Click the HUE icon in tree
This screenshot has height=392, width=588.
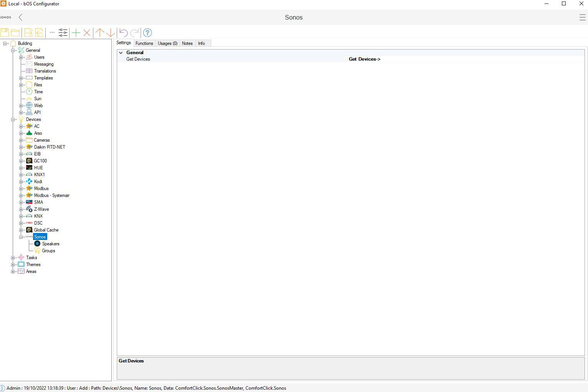29,168
